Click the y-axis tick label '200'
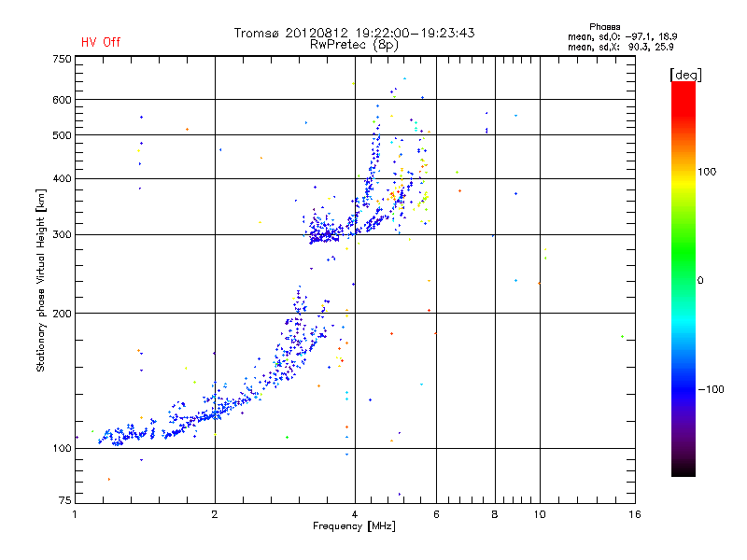Image resolution: width=747 pixels, height=560 pixels. click(x=62, y=314)
